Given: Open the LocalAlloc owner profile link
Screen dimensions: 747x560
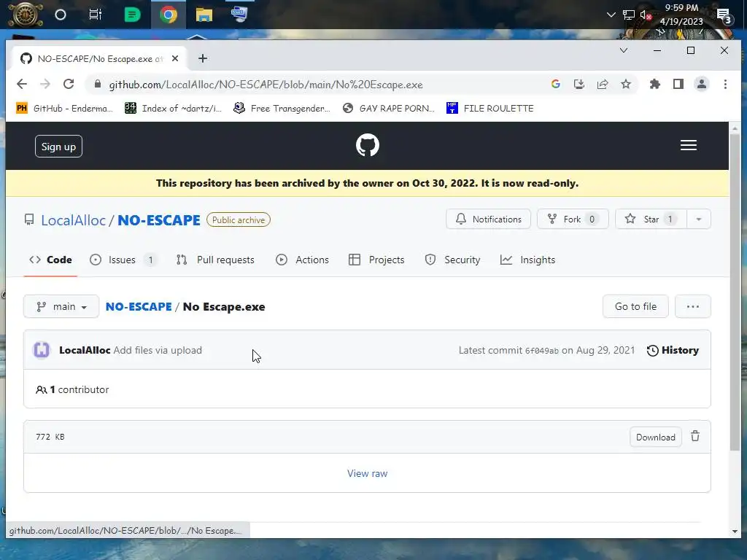Looking at the screenshot, I should tap(74, 220).
